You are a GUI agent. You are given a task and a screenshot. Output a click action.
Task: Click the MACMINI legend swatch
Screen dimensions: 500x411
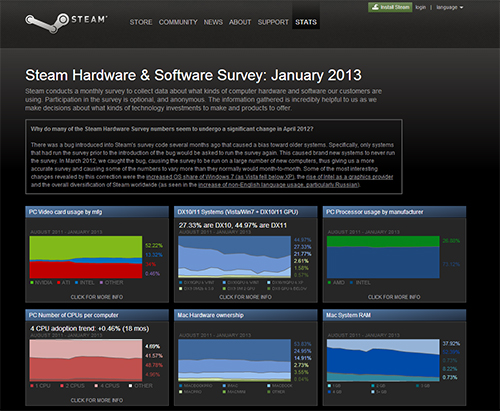point(224,392)
